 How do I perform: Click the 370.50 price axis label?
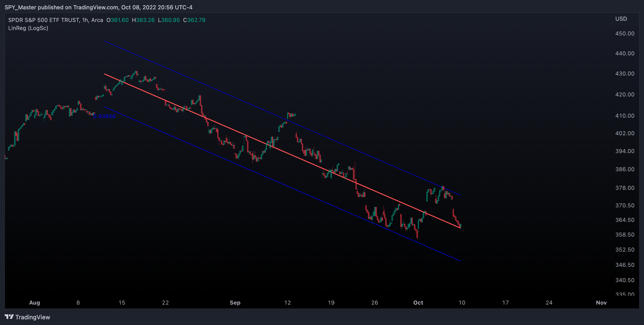pyautogui.click(x=625, y=206)
